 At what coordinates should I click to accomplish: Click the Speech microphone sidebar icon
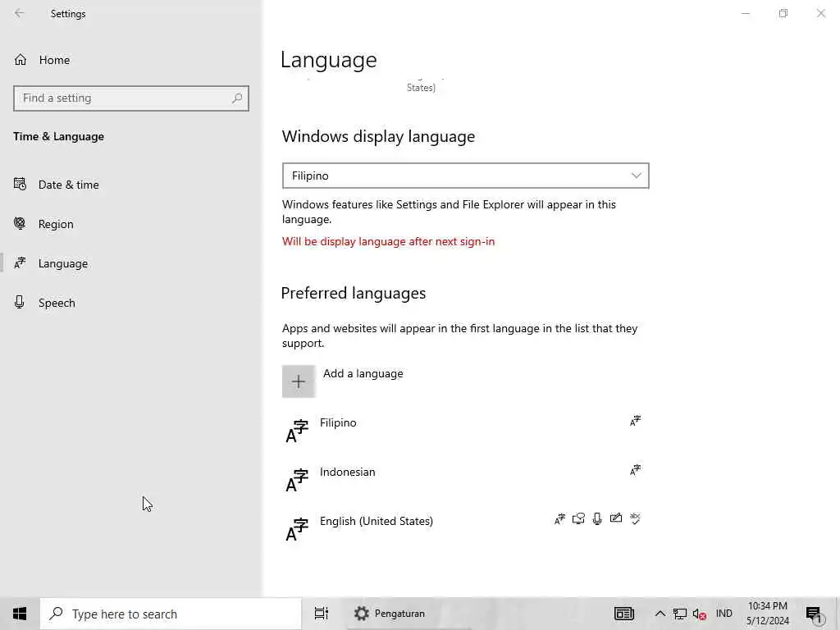[20, 302]
